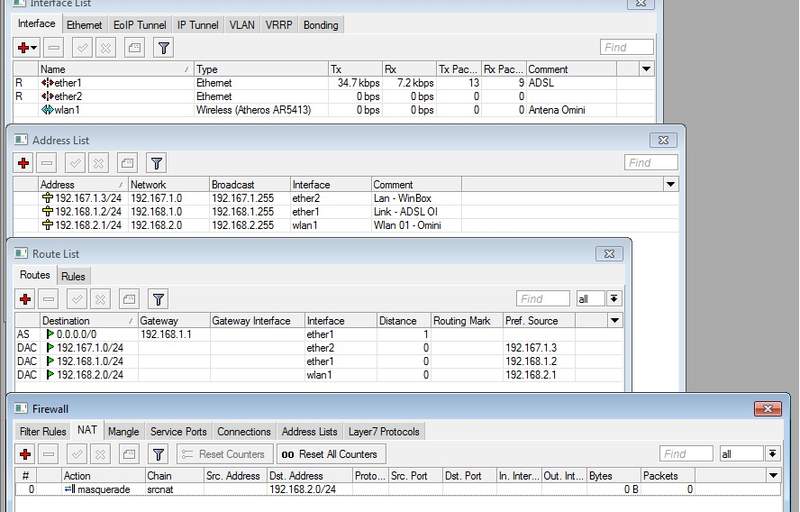The height and width of the screenshot is (512, 800).
Task: Select ether1 row in Interface List
Action: (334, 83)
